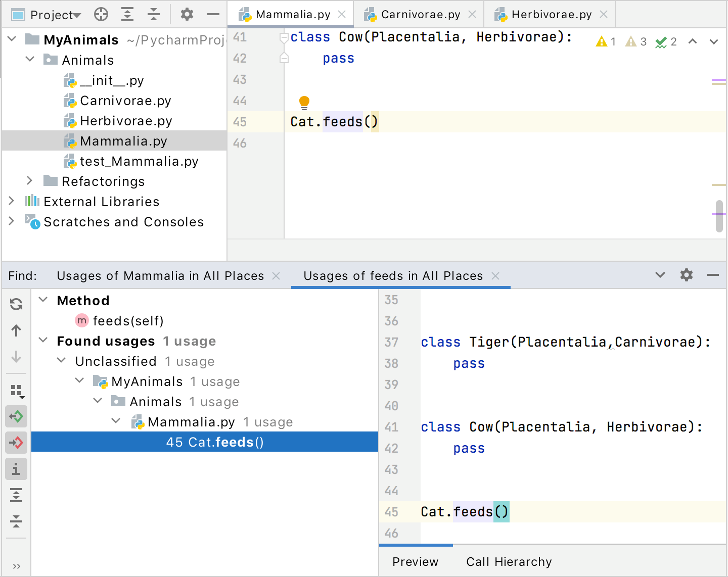
Task: Switch to Carnivorae.py editor tab
Action: point(420,15)
